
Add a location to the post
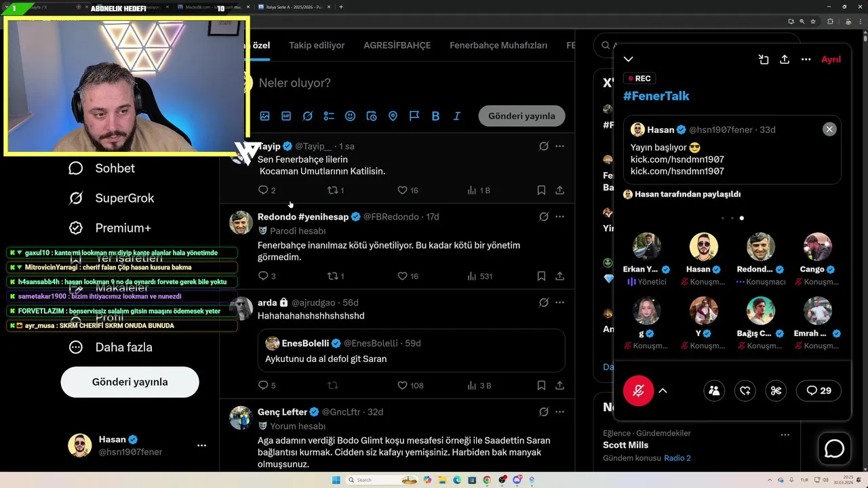pos(393,116)
